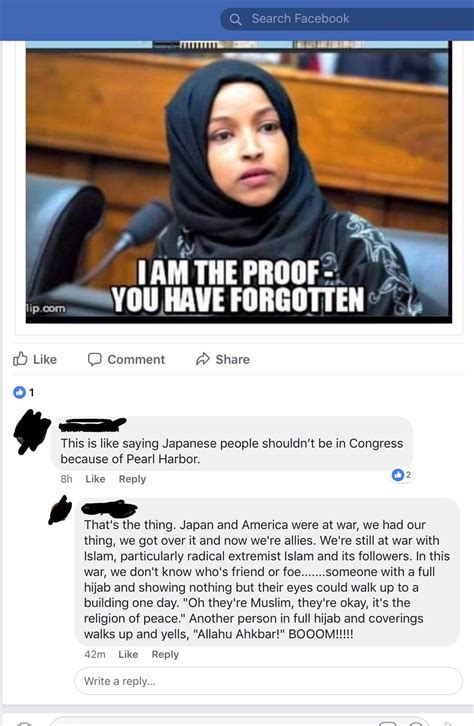Click the thumbs-up Like icon under the post
The height and width of the screenshot is (726, 474).
coord(20,359)
